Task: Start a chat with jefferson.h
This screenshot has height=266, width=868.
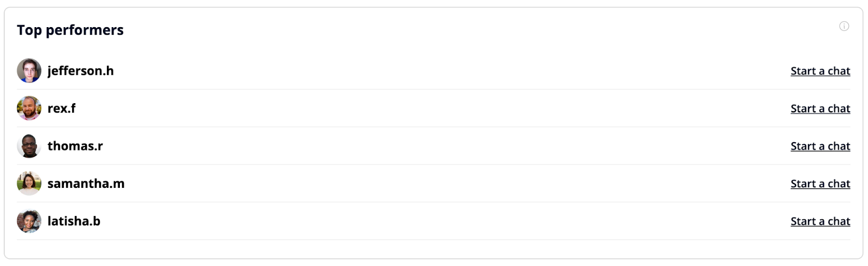Action: click(x=820, y=71)
